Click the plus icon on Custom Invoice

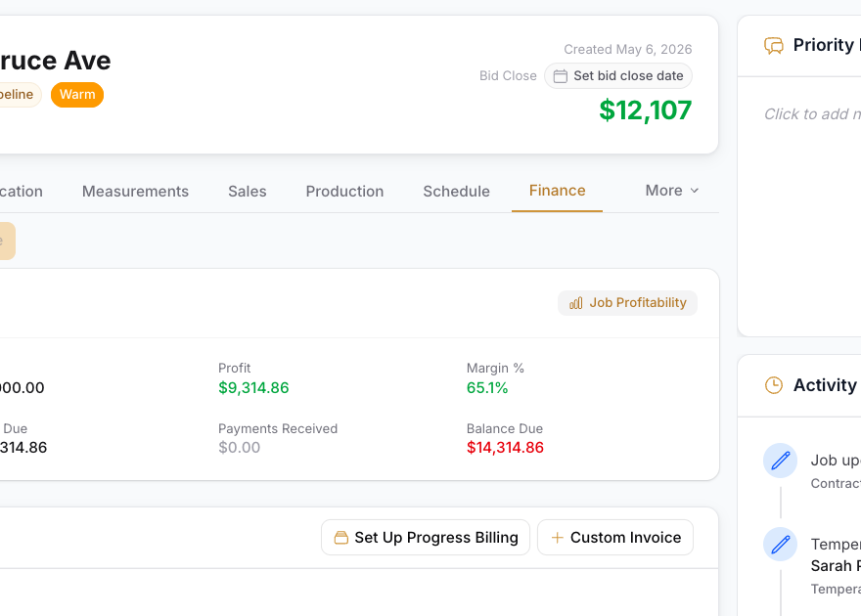tap(558, 538)
